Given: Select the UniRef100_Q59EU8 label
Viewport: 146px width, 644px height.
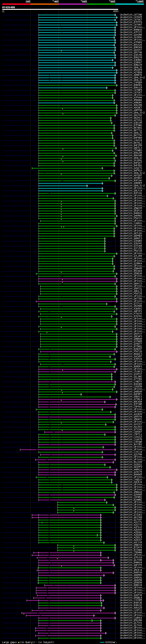Looking at the screenshot, I should coord(131,273).
